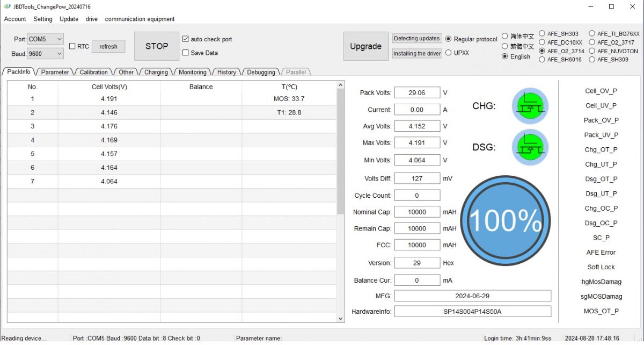Click the Detecting updates button
Image resolution: width=644 pixels, height=345 pixels.
(x=417, y=39)
